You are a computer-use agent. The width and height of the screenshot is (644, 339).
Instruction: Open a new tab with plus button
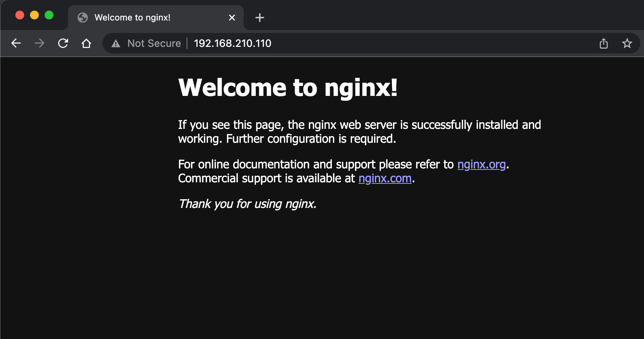pyautogui.click(x=260, y=18)
